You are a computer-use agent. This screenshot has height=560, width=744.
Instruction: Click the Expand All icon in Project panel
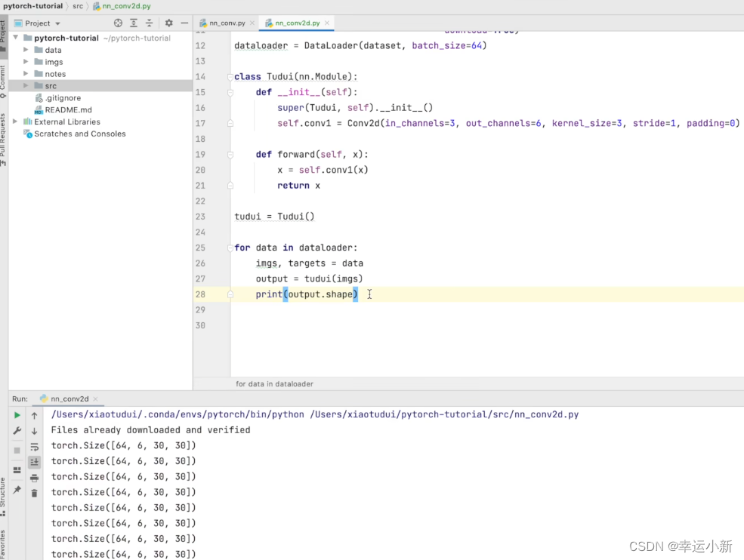click(x=134, y=23)
